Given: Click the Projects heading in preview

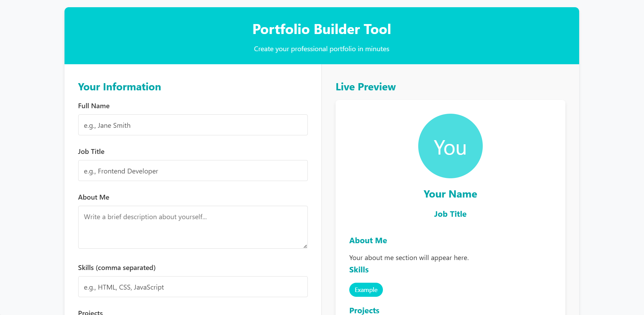Looking at the screenshot, I should 364,310.
